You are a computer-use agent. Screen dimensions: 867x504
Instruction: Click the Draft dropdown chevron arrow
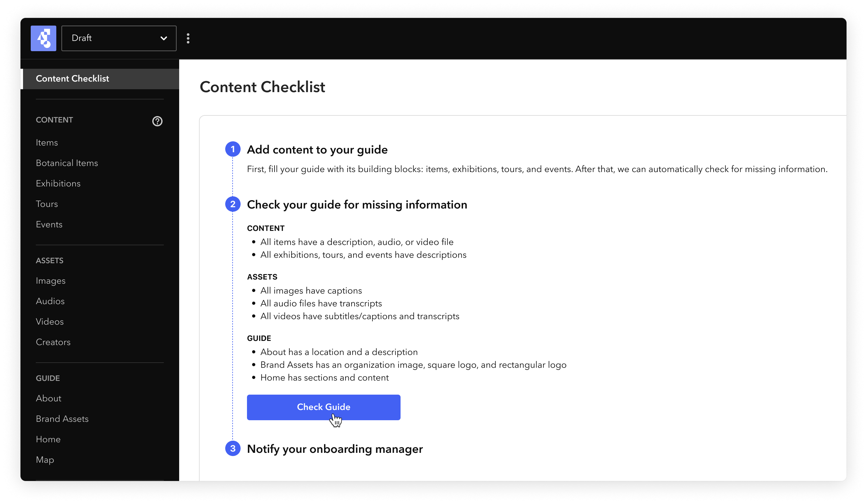click(164, 38)
